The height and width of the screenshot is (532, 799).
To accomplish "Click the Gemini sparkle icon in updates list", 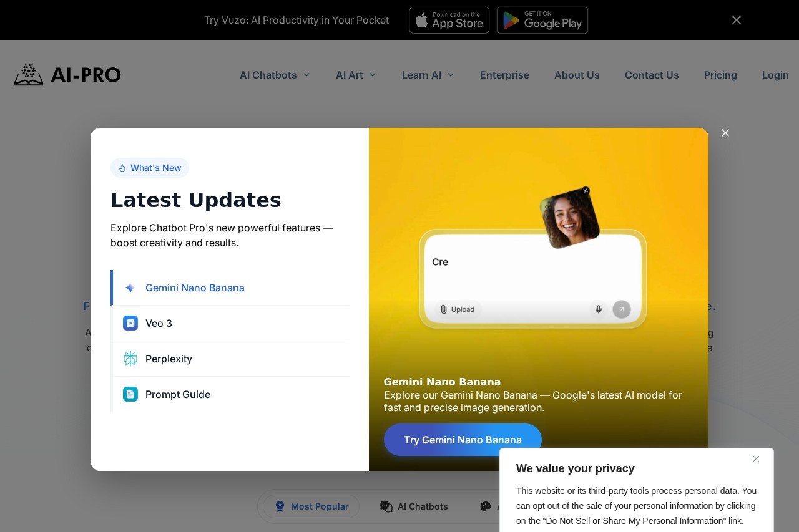I will pyautogui.click(x=130, y=288).
